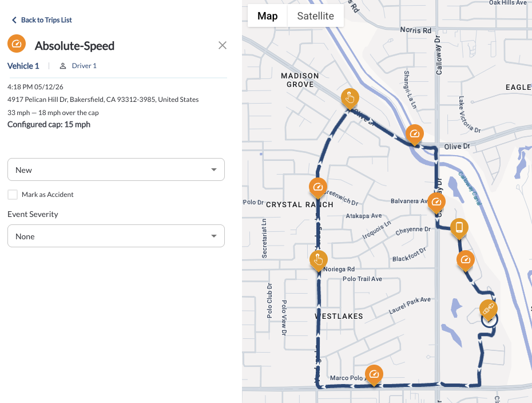Screen dimensions: 532x403
Task: Click the hand-tap marker at Noriega Rd
Action: [319, 260]
